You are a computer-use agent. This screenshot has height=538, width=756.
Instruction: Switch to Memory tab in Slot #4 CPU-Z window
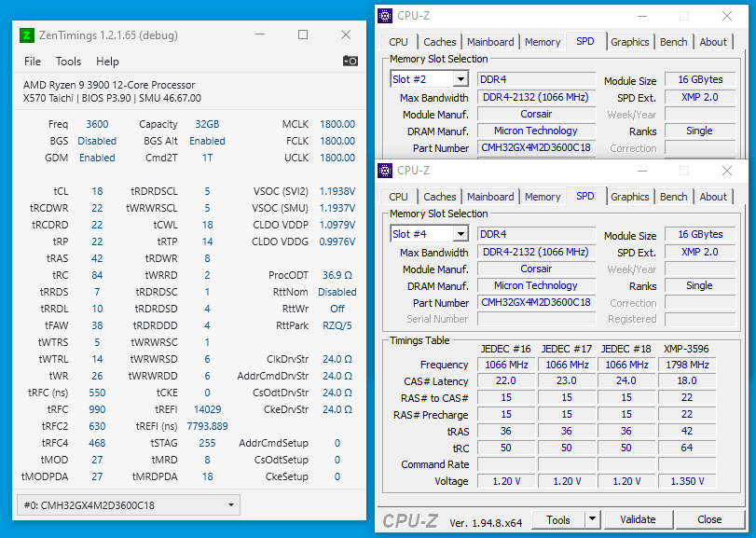(x=542, y=197)
